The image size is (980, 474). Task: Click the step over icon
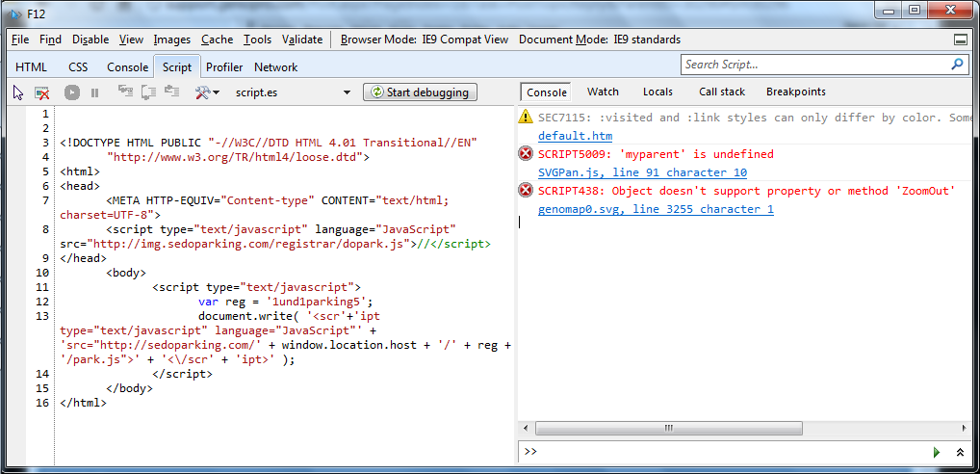point(149,92)
